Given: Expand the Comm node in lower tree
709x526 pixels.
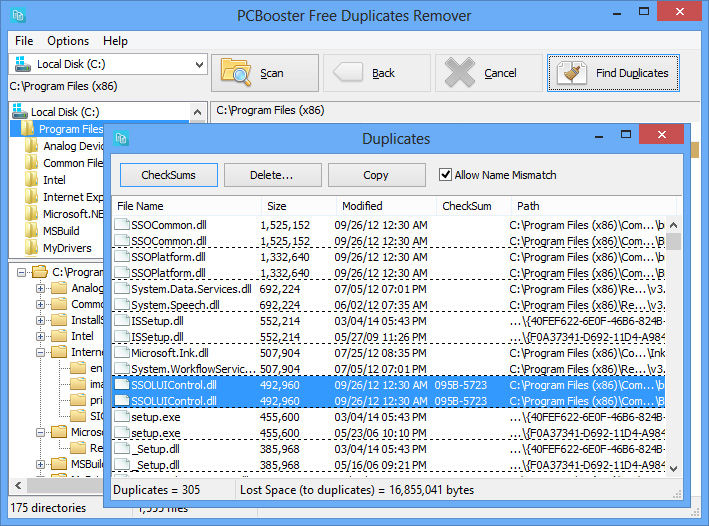Looking at the screenshot, I should [x=40, y=304].
